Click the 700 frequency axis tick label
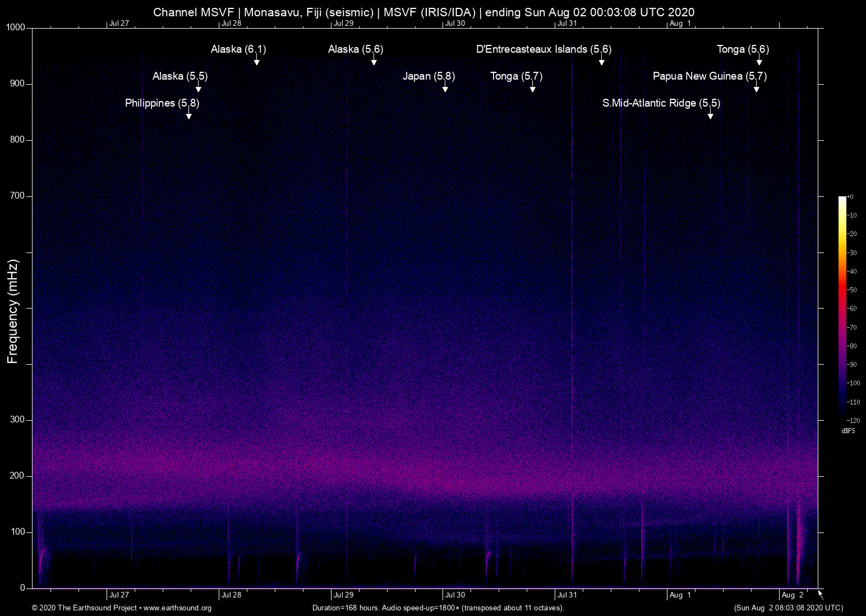Screen dimensions: 866x616 pyautogui.click(x=18, y=196)
